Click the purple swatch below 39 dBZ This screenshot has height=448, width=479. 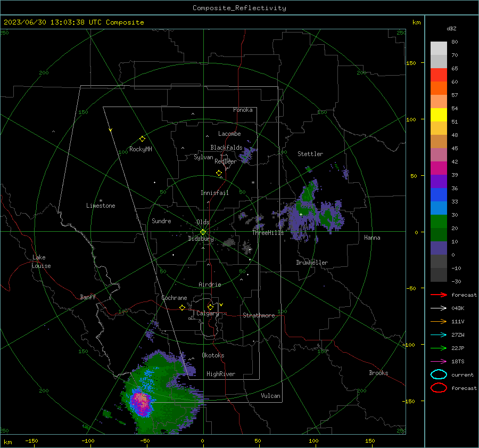coord(439,181)
